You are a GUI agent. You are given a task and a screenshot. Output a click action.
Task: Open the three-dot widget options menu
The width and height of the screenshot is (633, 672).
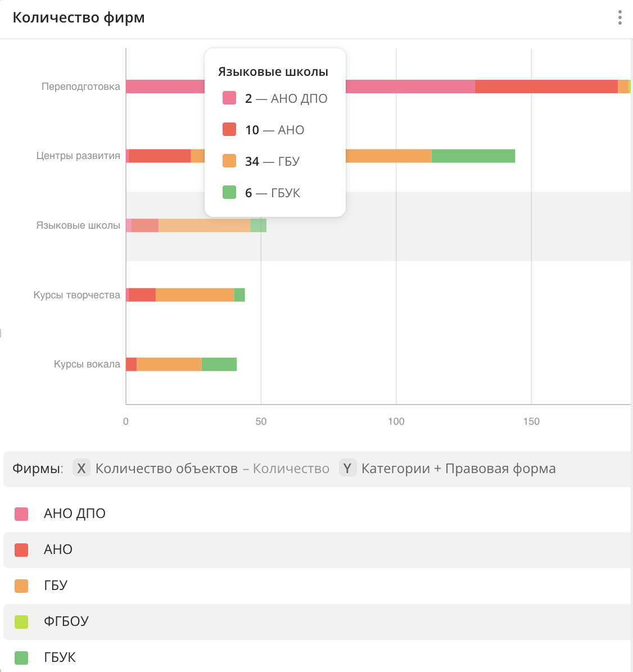coord(620,17)
